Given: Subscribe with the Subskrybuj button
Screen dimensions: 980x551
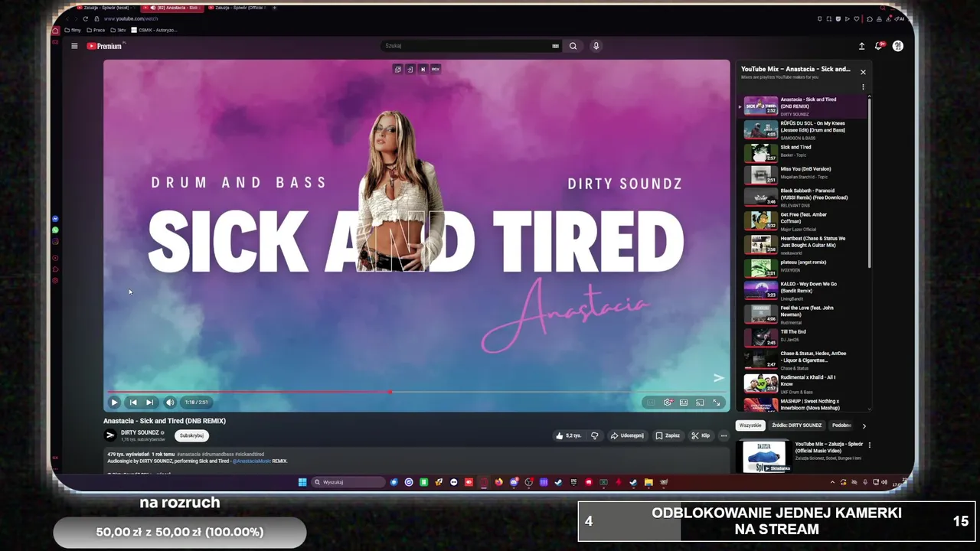Looking at the screenshot, I should pos(191,435).
